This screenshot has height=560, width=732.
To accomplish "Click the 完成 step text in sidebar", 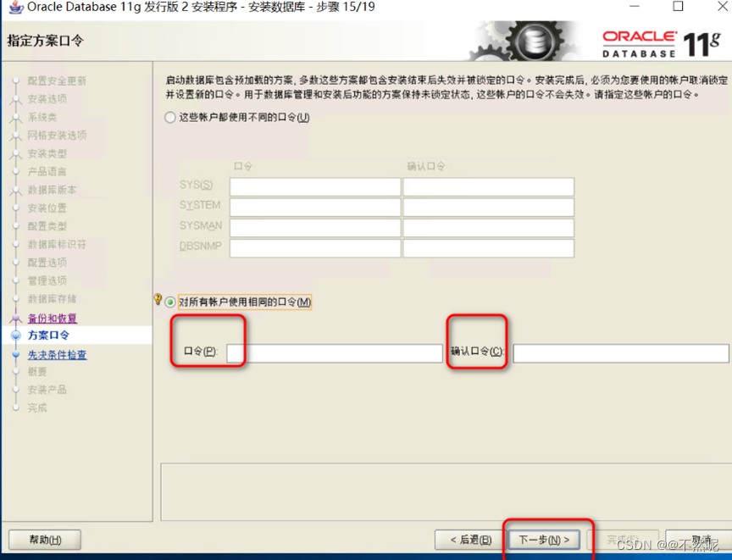I will 37,408.
